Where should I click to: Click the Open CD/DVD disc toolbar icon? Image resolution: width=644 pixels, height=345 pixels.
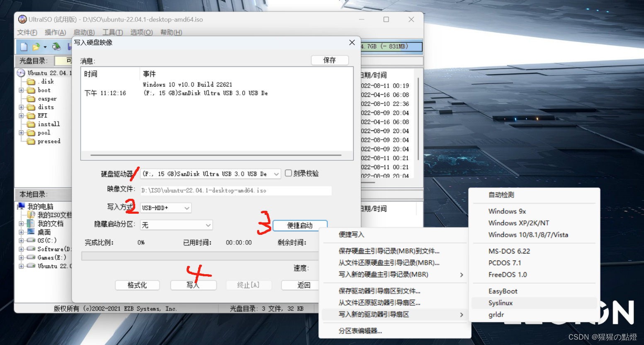[x=56, y=47]
